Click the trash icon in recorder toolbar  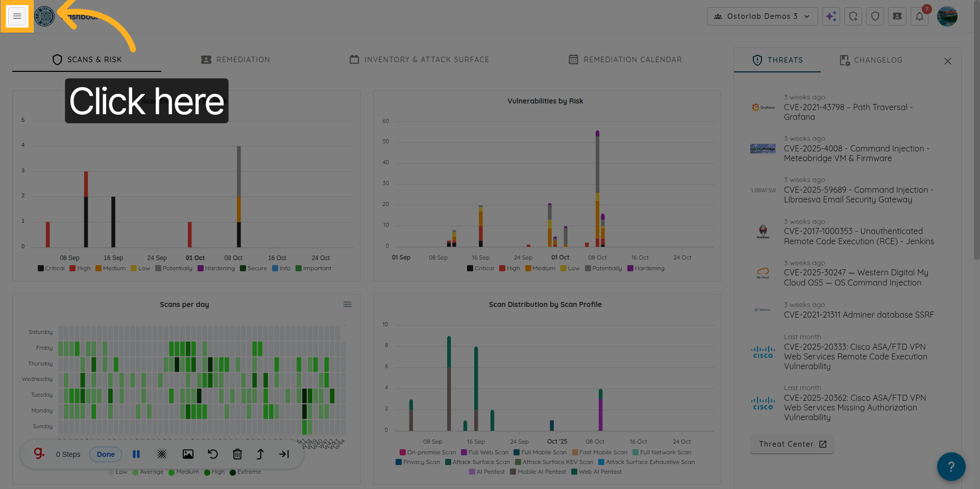[237, 454]
